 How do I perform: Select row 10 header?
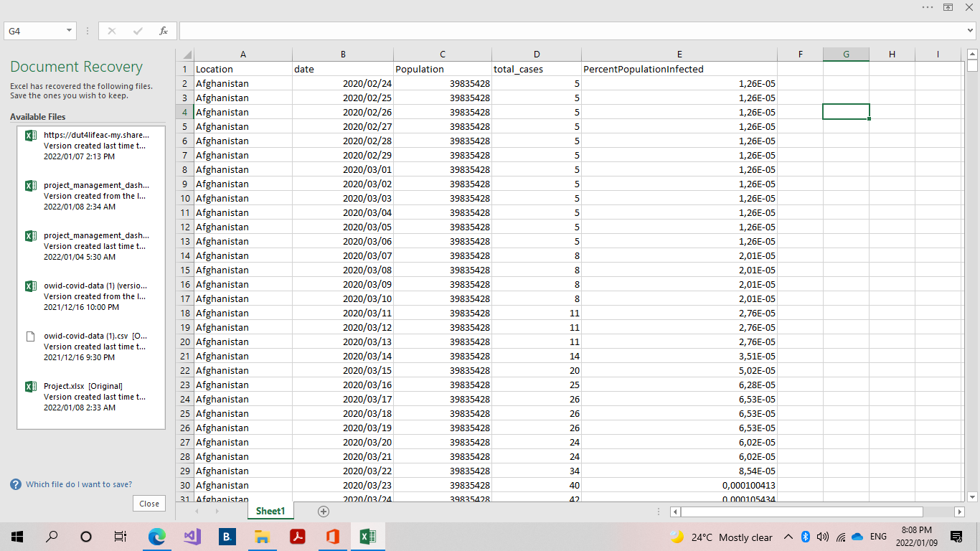point(185,198)
